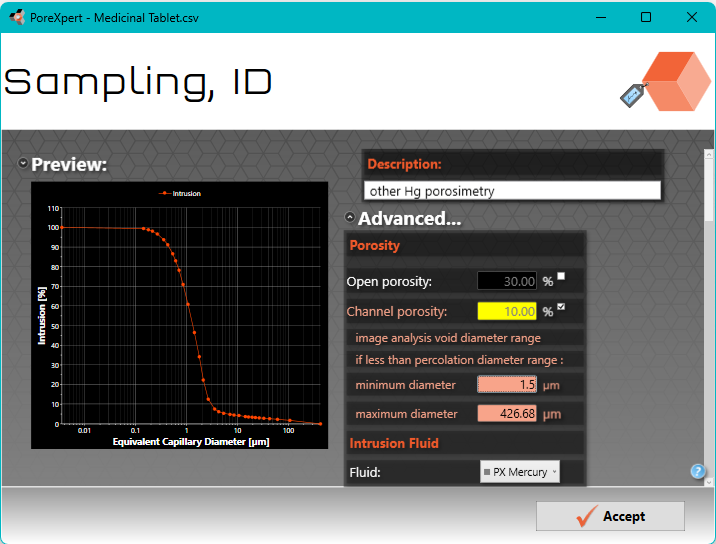Minimize the PoreXpert window
716x544 pixels.
[601, 17]
